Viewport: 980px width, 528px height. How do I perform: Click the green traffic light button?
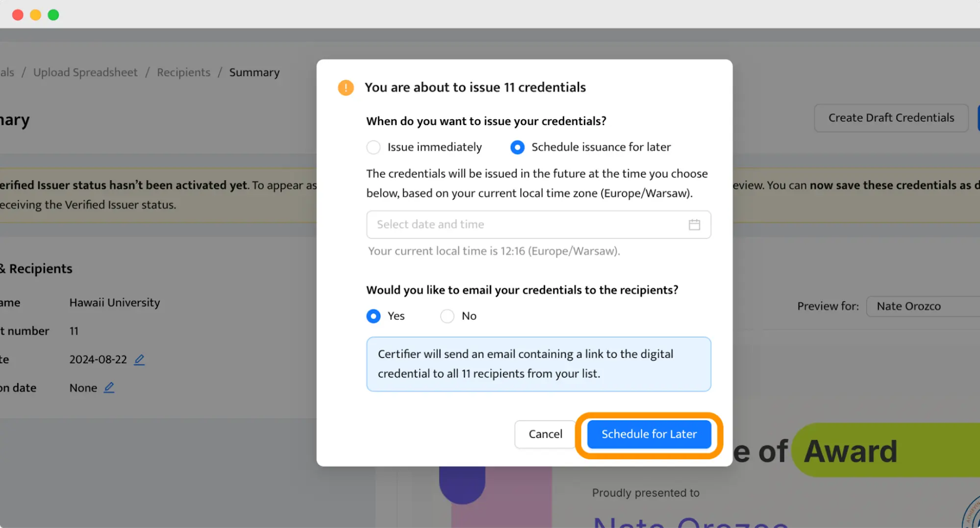tap(53, 15)
